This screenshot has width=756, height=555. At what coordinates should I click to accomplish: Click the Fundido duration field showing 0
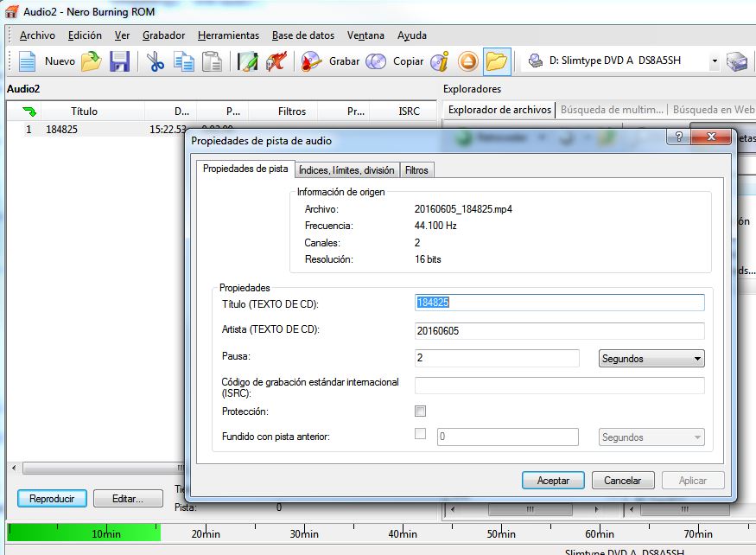[x=508, y=437]
